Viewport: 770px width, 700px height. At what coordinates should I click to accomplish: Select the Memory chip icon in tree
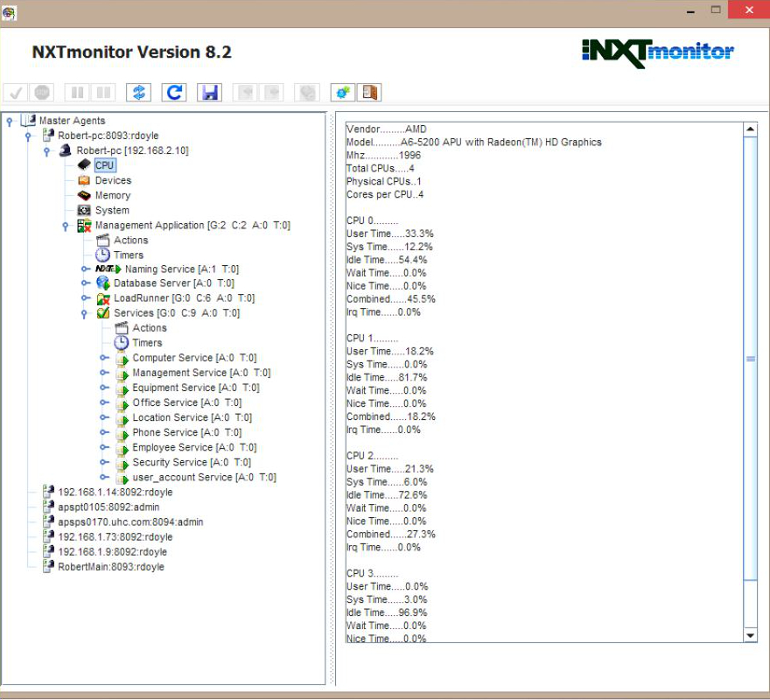(84, 195)
